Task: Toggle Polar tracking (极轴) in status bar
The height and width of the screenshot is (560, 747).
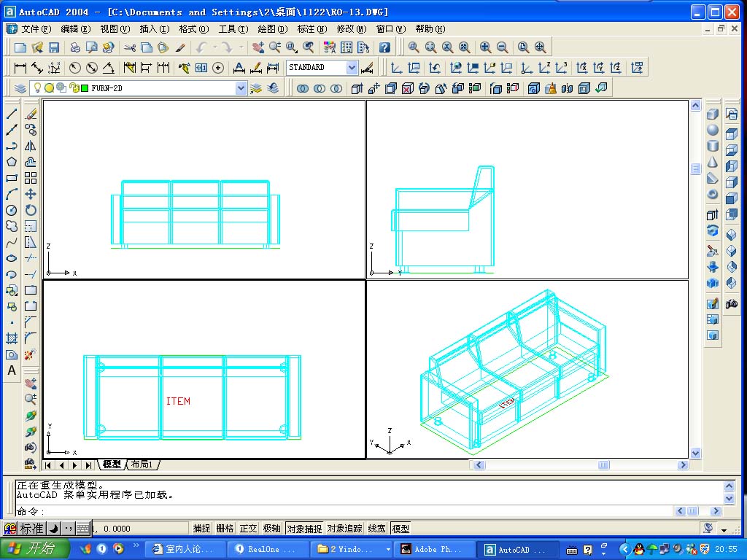Action: (271, 529)
